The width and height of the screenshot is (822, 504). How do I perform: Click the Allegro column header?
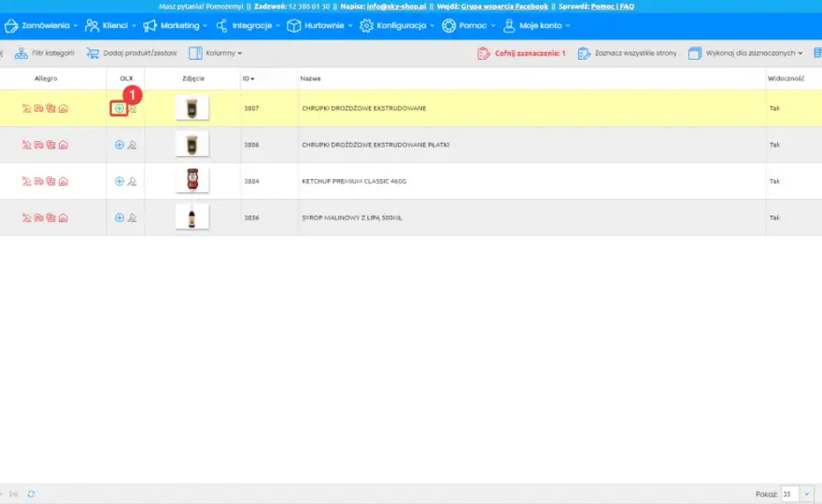pos(46,78)
